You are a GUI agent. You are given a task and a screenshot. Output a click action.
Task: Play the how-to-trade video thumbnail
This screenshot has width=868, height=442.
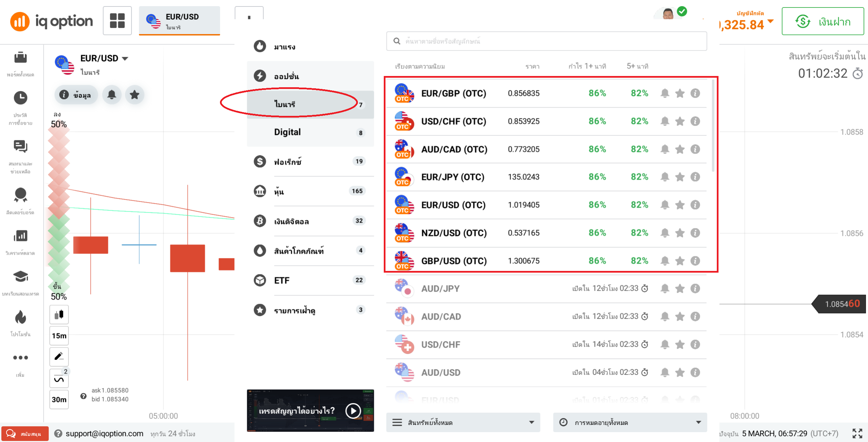(x=310, y=411)
